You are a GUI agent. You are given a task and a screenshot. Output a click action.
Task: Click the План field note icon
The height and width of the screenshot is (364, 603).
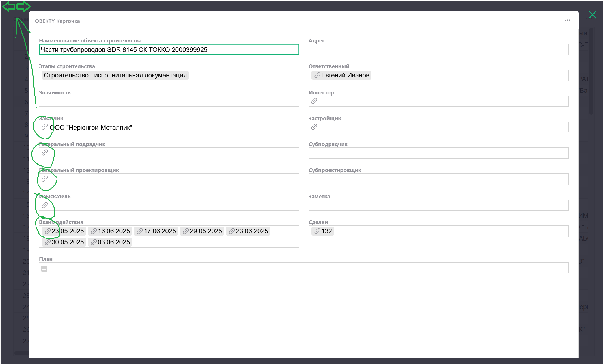pyautogui.click(x=44, y=268)
